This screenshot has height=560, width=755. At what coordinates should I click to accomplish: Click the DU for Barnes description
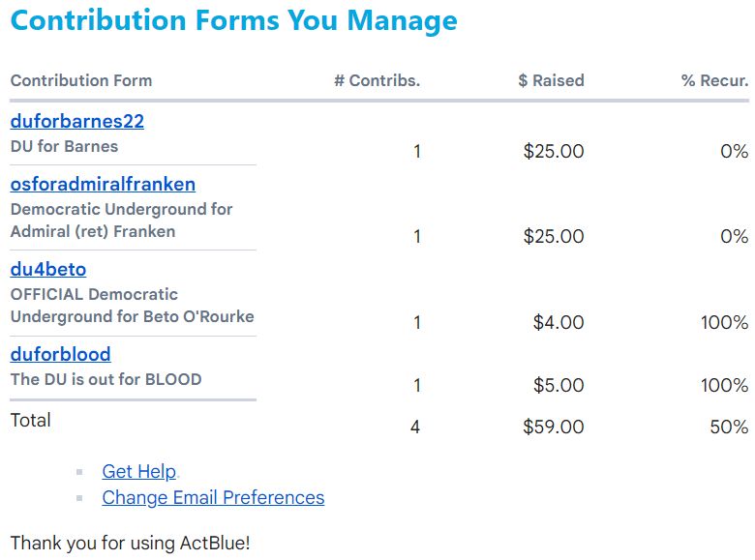click(64, 147)
